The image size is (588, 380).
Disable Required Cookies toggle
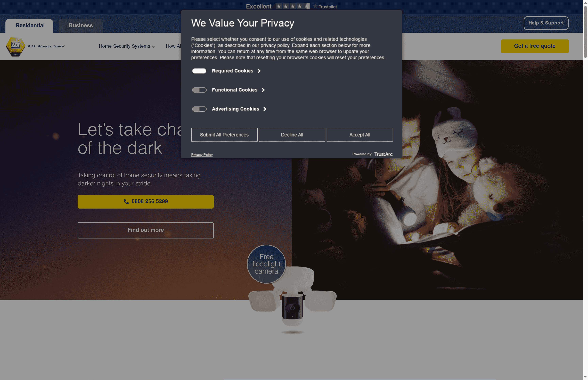tap(199, 71)
